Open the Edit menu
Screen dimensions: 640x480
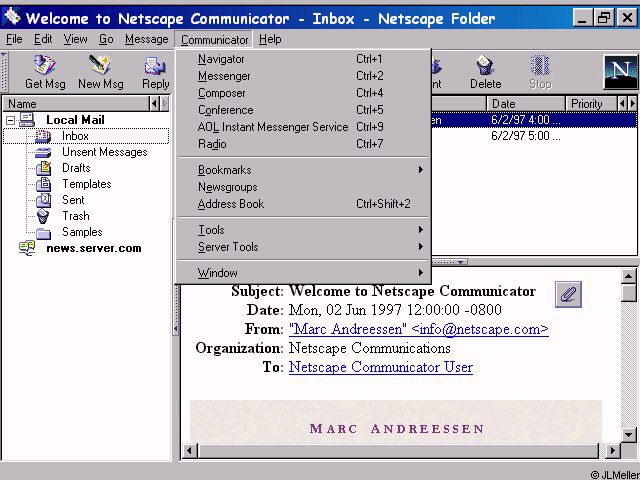[43, 39]
